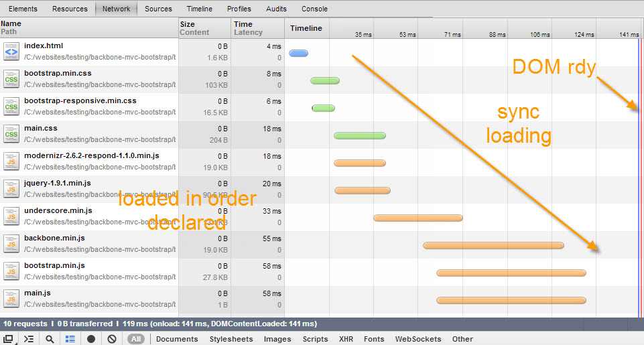Sort by the Time column header
Viewport: 644px width, 345px height.
coord(258,28)
